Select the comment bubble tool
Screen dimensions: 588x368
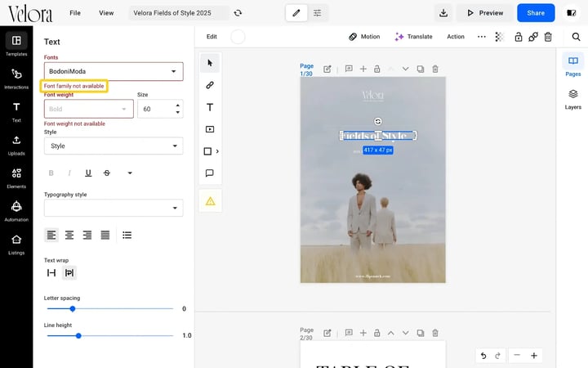[210, 173]
